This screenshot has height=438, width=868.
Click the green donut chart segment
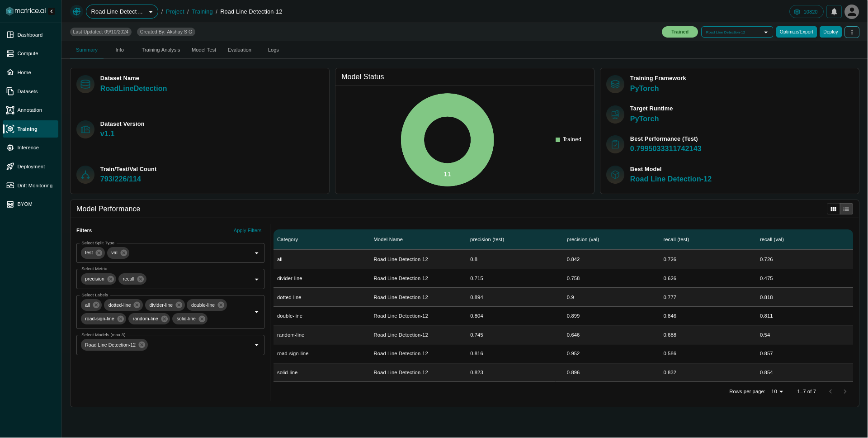[447, 174]
